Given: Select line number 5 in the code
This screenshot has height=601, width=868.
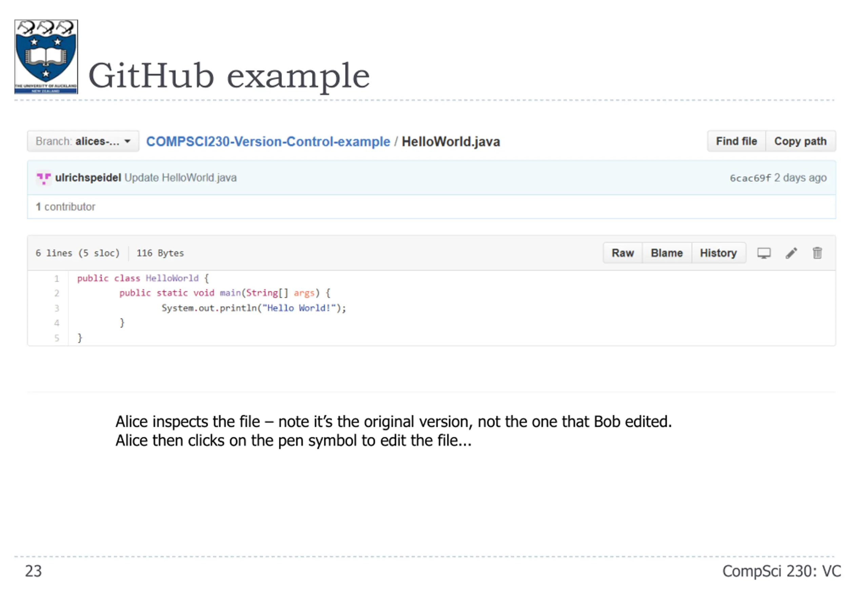Looking at the screenshot, I should (x=57, y=338).
